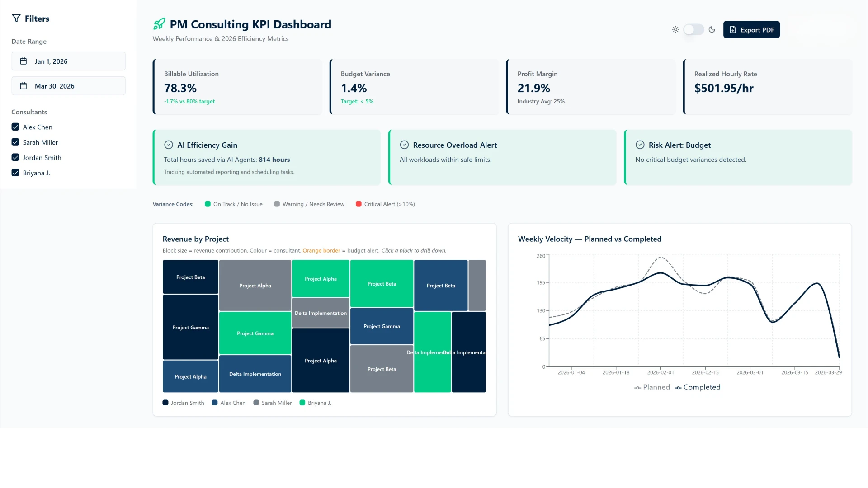Open the end date Mar 30, 2026 field
The height and width of the screenshot is (488, 868).
[68, 86]
